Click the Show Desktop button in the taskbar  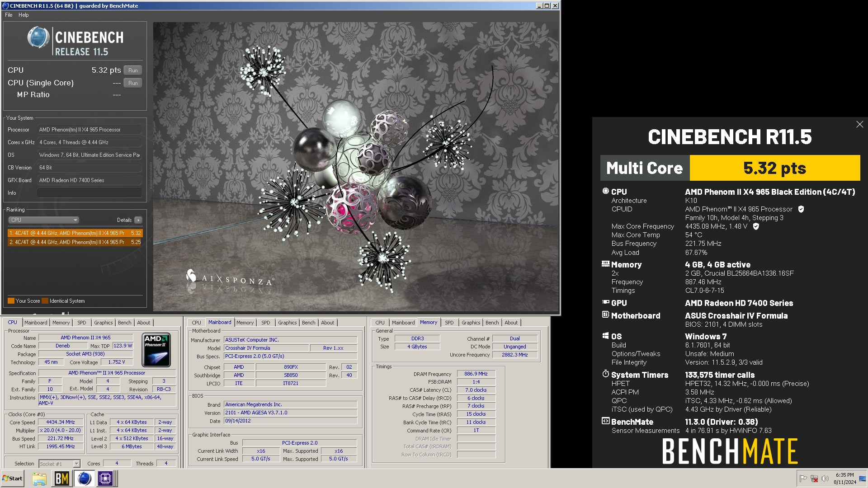point(863,479)
